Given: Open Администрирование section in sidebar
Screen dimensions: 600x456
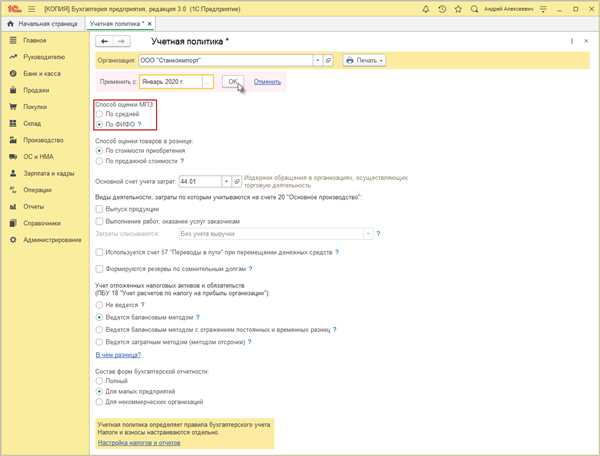Looking at the screenshot, I should pyautogui.click(x=52, y=240).
